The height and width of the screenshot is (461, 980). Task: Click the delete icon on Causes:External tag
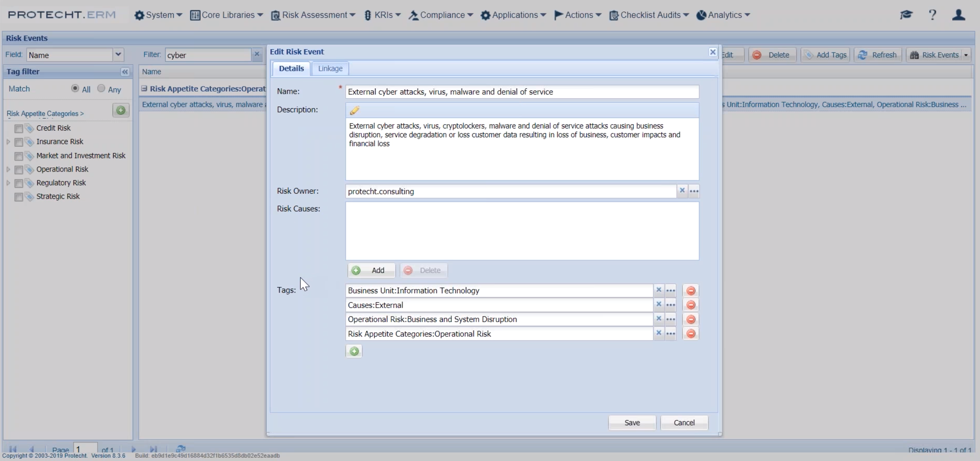point(691,305)
